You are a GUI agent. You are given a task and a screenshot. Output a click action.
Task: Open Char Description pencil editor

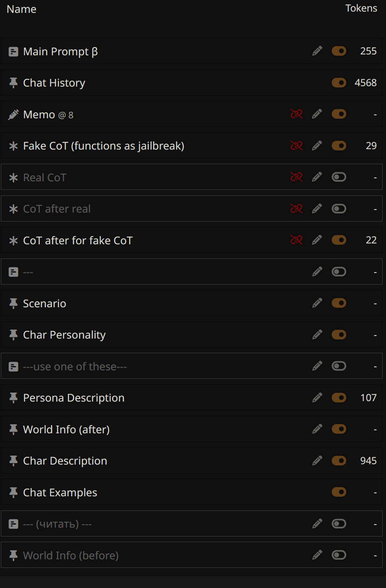point(317,461)
